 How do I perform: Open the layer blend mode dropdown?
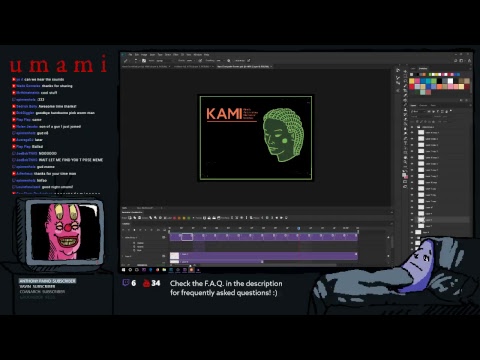(x=421, y=116)
